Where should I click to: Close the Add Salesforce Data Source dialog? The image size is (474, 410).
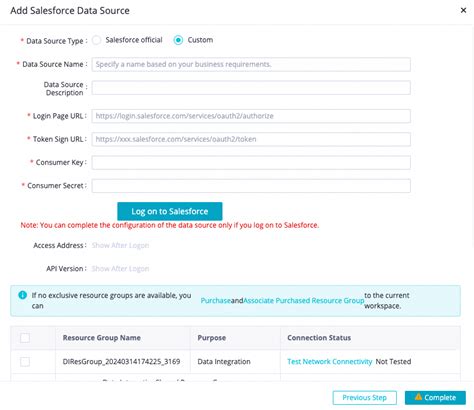tap(463, 10)
